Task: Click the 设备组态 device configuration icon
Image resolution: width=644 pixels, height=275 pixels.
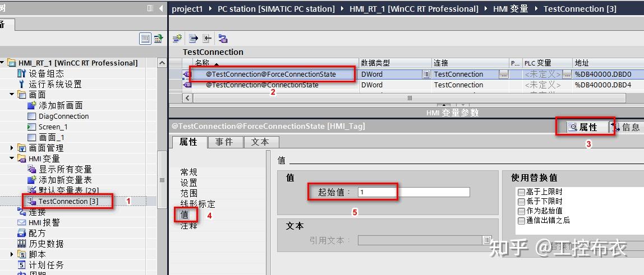Action: click(22, 73)
